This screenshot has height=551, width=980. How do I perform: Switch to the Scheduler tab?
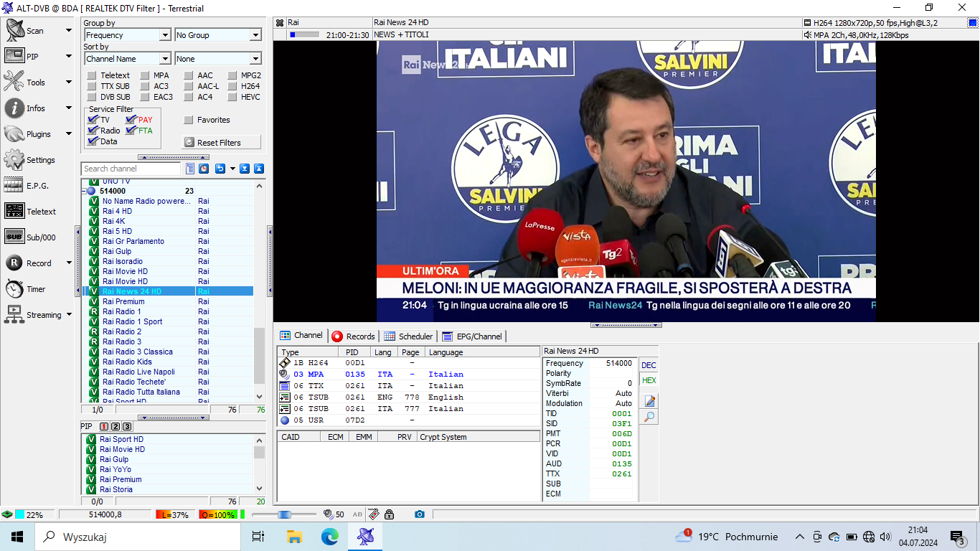[x=408, y=336]
